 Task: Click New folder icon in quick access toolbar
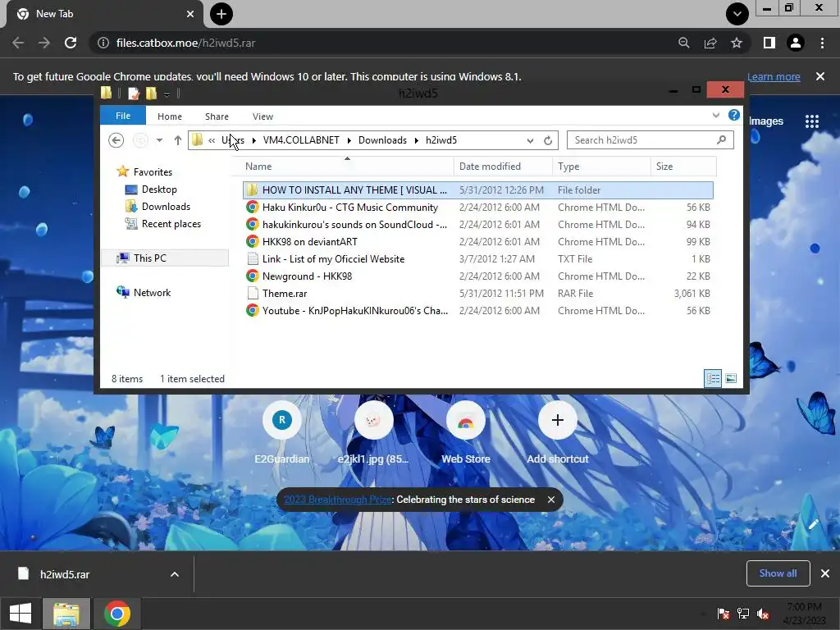[152, 94]
